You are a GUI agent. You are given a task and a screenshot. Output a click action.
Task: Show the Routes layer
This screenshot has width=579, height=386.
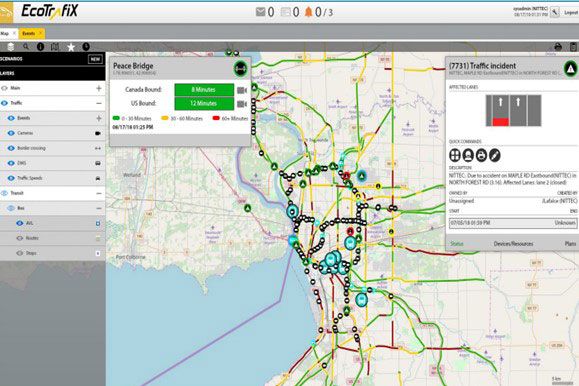click(x=20, y=238)
